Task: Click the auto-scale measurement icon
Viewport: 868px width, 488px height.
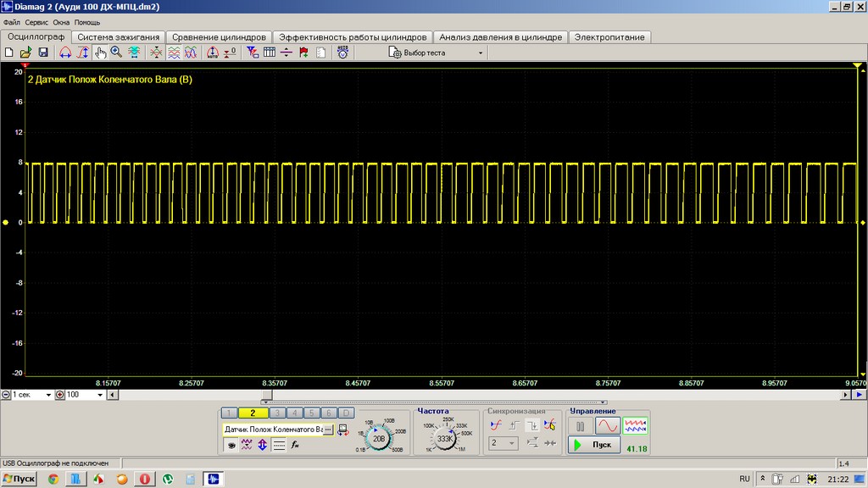Action: pos(213,53)
